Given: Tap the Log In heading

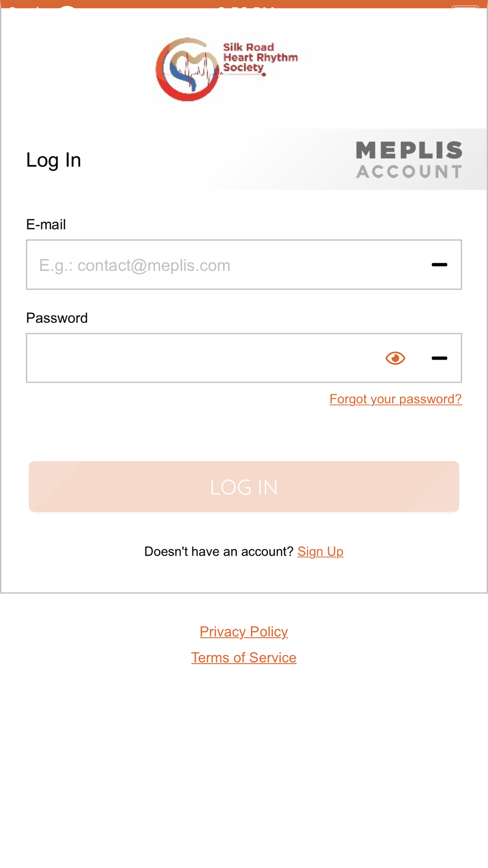Looking at the screenshot, I should coord(54,160).
